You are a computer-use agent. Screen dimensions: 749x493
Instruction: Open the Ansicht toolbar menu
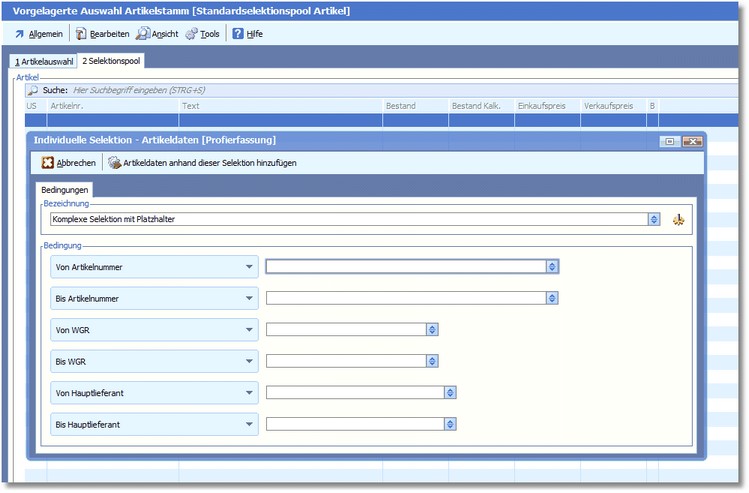click(157, 33)
